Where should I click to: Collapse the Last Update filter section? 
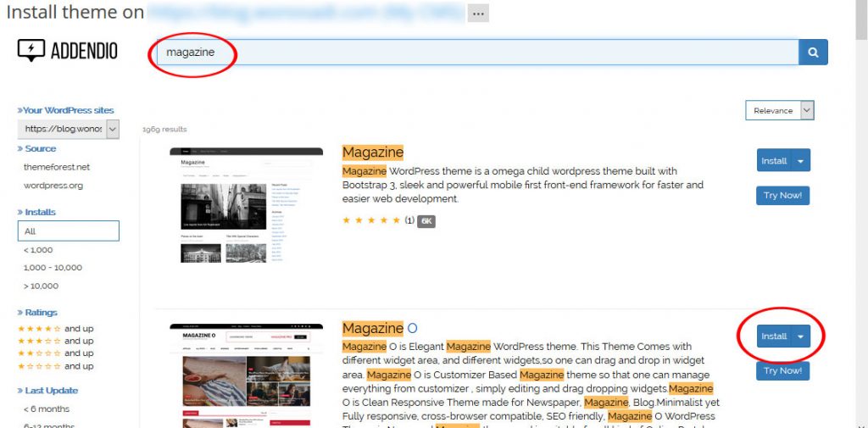[x=47, y=391]
